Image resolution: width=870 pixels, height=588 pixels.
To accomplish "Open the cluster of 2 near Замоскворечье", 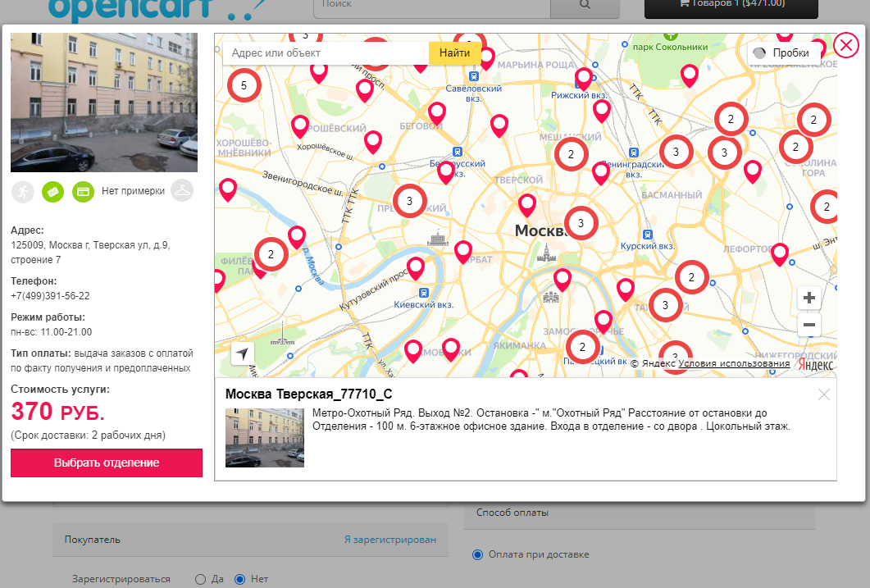I will (582, 347).
